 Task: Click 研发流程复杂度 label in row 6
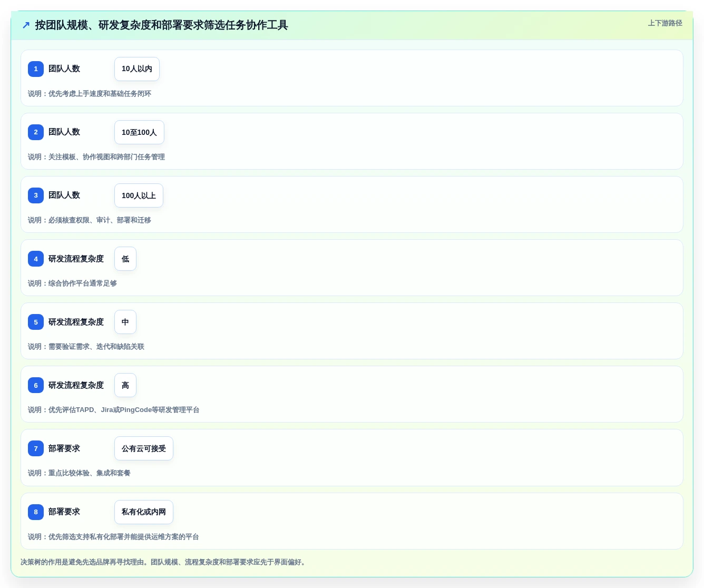(76, 385)
